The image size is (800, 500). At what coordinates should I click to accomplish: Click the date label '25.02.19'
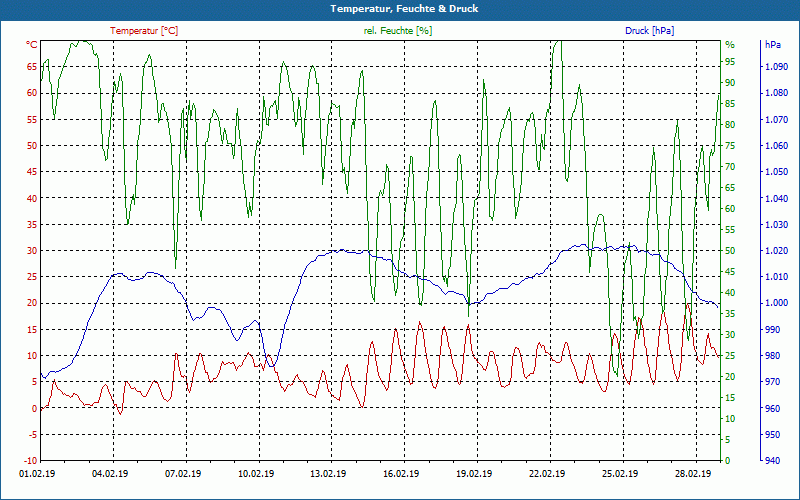(620, 474)
